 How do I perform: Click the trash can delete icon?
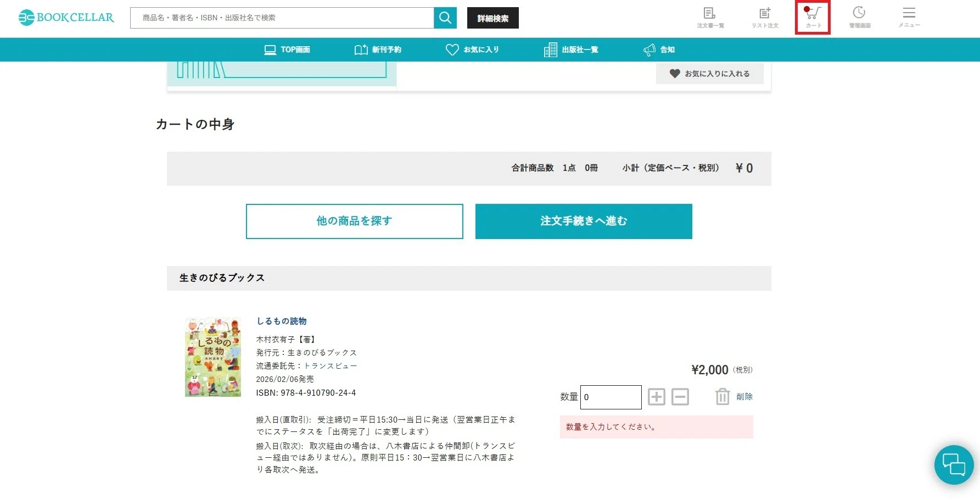coord(723,396)
